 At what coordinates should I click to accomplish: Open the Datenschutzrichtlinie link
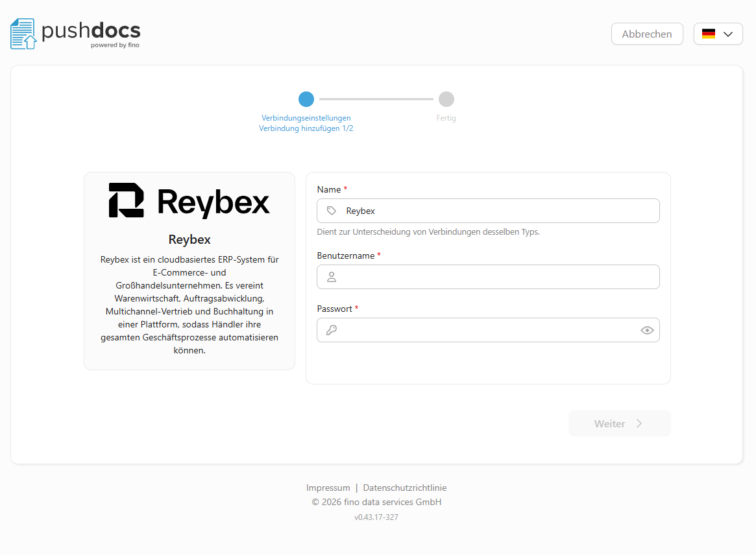click(404, 488)
